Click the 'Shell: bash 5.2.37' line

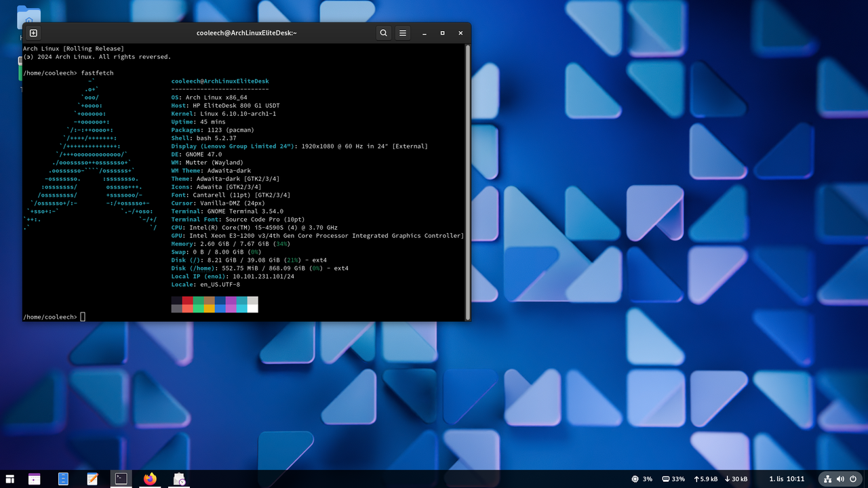coord(204,138)
